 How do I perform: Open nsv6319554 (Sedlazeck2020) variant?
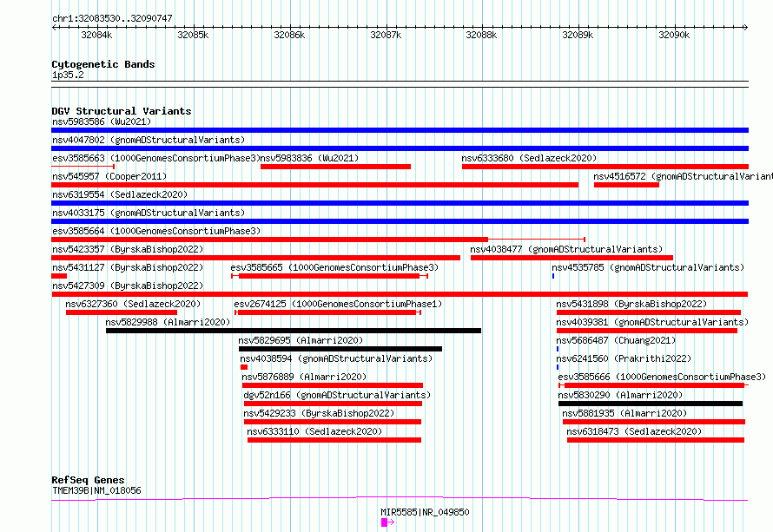tap(120, 194)
